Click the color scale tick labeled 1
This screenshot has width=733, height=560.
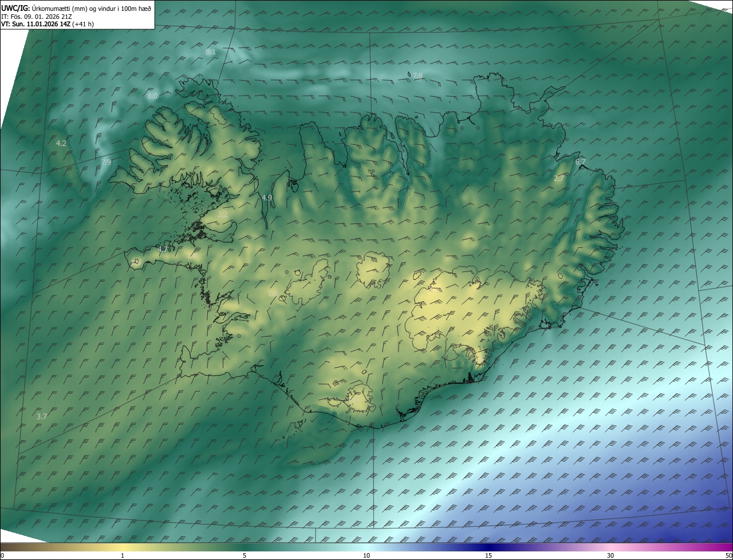tap(123, 556)
